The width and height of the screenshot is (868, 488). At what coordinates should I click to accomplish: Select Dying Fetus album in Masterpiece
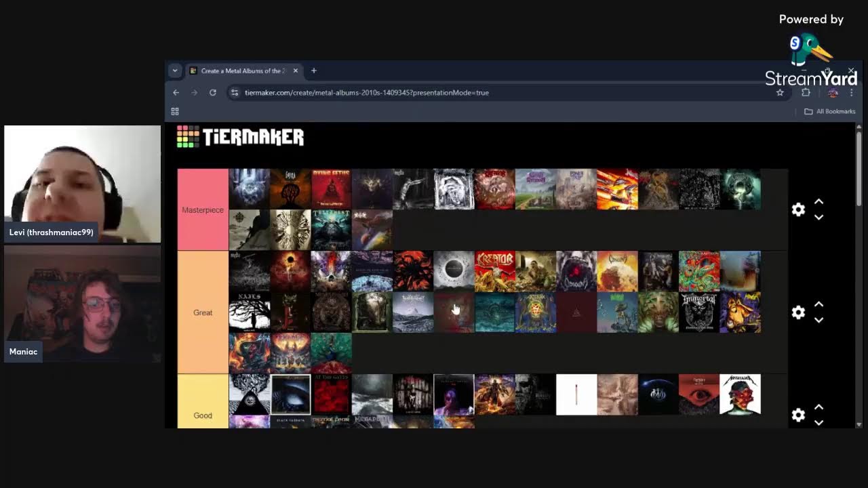(x=331, y=189)
